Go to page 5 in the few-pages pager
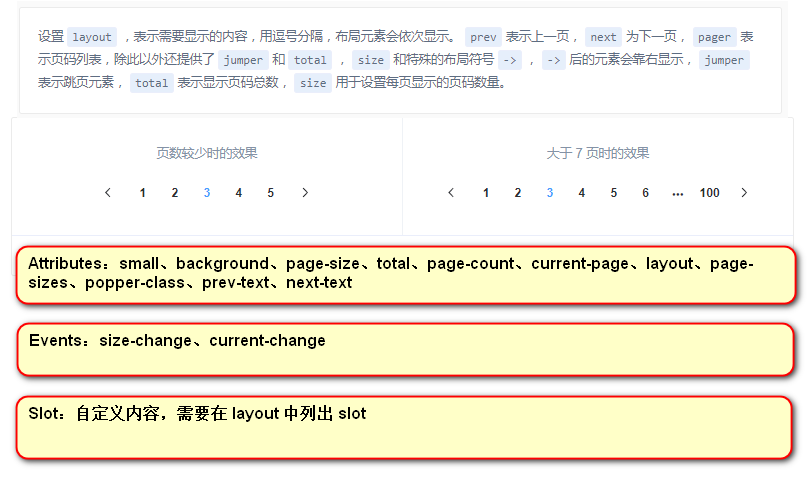 click(x=271, y=193)
